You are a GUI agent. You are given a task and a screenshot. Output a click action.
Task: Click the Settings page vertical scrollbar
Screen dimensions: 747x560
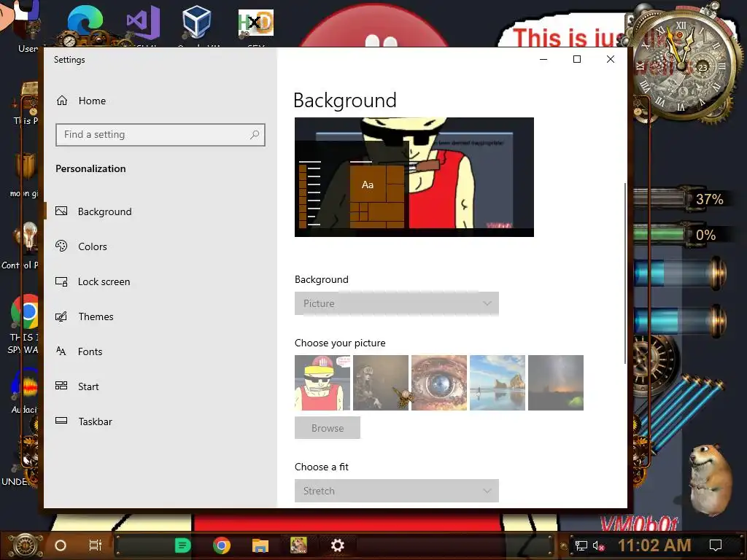point(625,273)
